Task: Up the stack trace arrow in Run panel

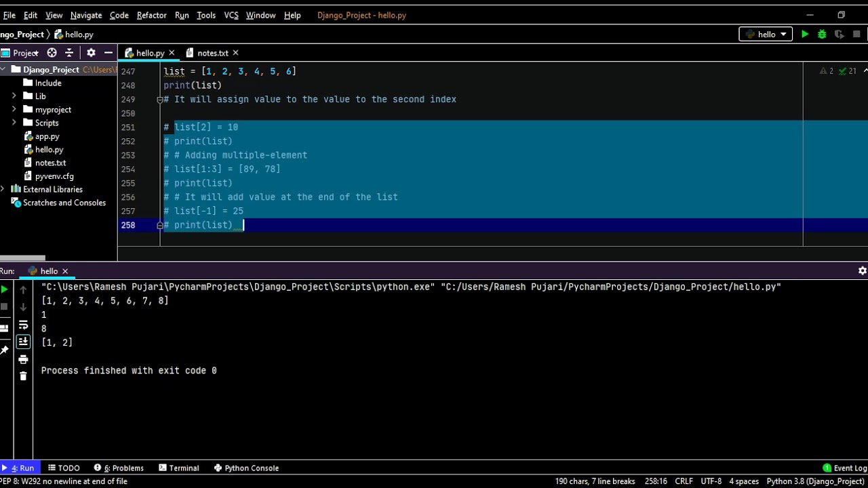Action: [23, 289]
